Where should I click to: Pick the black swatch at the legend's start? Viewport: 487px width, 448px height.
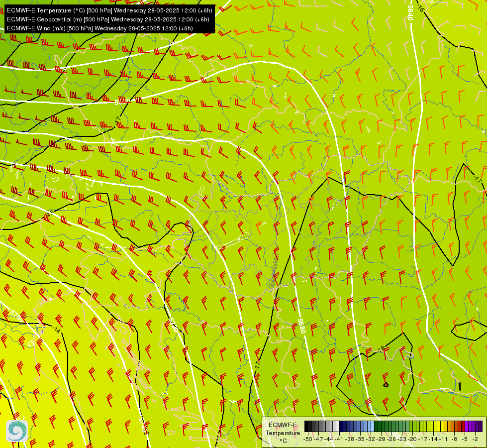(x=306, y=426)
